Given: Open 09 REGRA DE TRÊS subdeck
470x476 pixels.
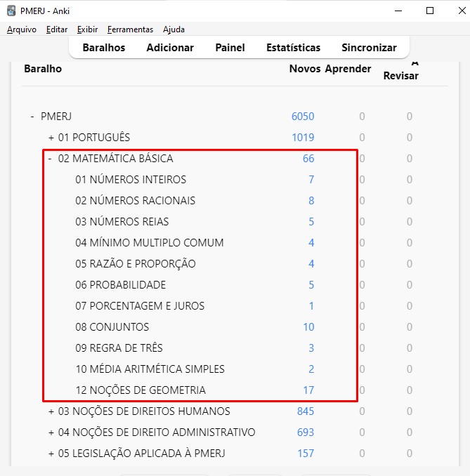Looking at the screenshot, I should click(119, 348).
